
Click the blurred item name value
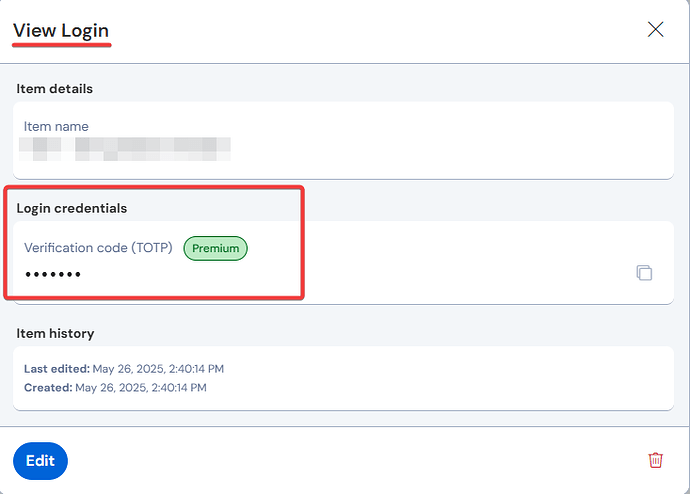pos(125,149)
